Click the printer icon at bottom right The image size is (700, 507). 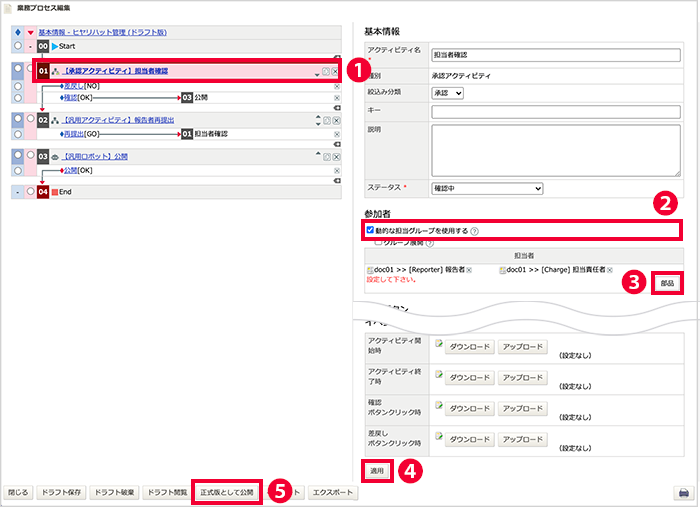(683, 493)
